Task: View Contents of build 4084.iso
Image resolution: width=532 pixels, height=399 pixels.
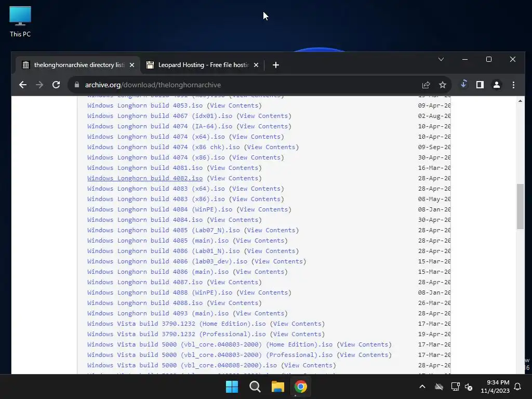Action: (234, 220)
